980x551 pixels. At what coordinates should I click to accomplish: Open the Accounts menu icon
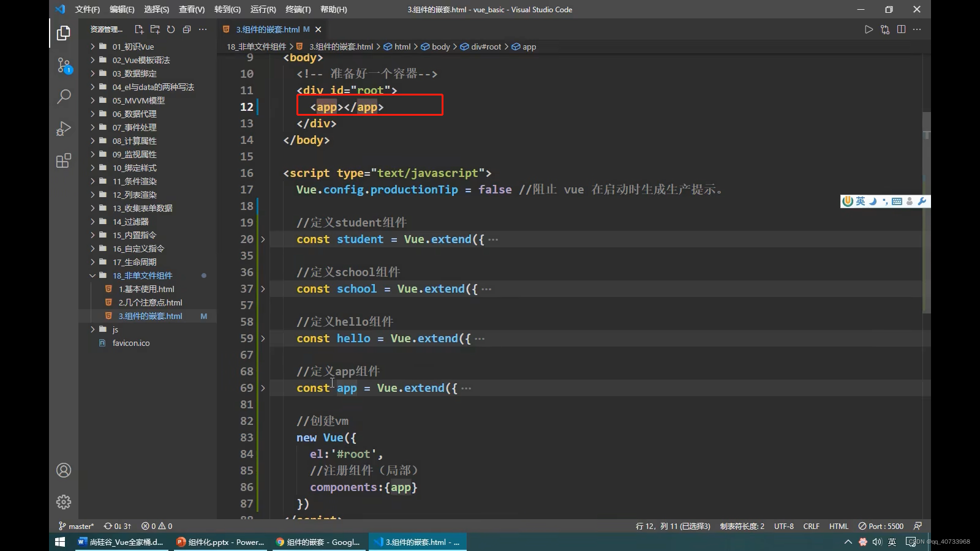click(64, 470)
